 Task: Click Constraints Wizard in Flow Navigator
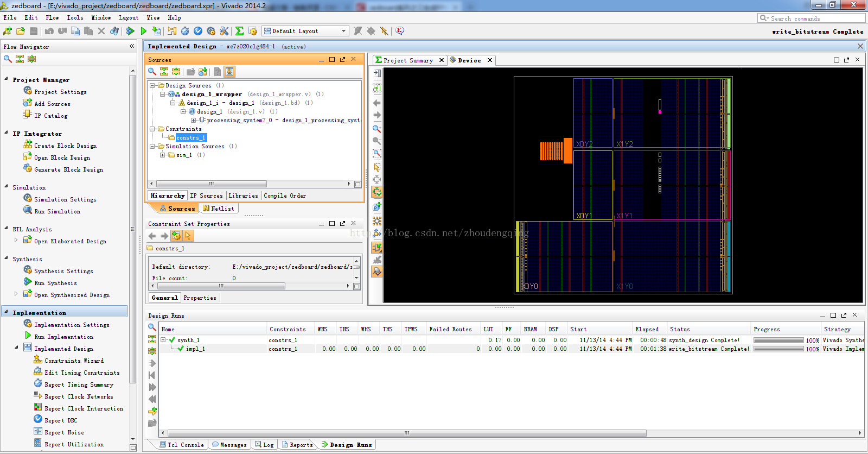tap(74, 361)
